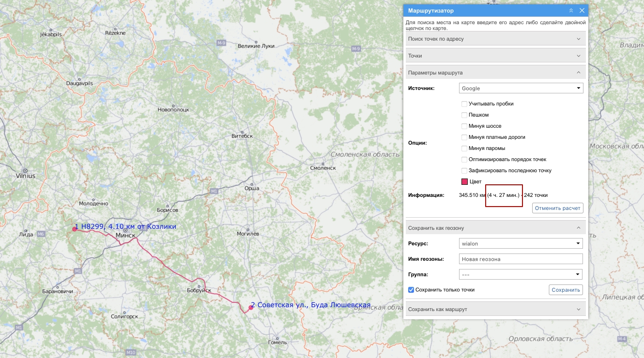
Task: Toggle the Пешком option
Action: point(464,115)
